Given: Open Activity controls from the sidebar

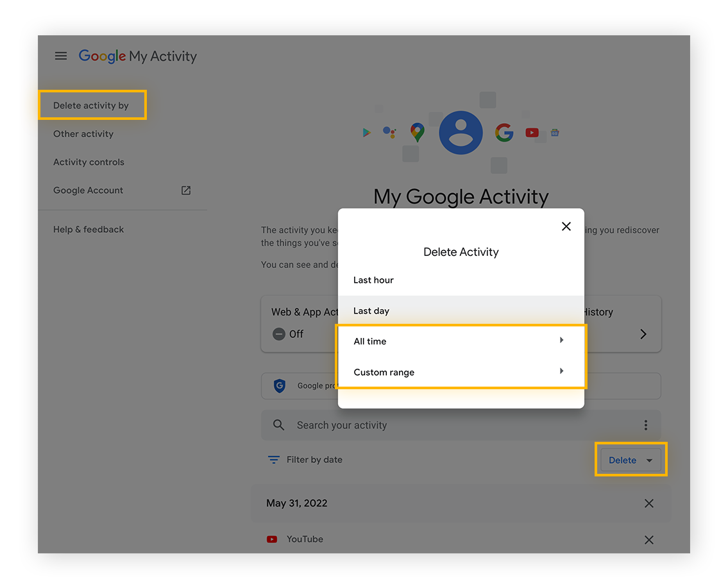Looking at the screenshot, I should 89,162.
